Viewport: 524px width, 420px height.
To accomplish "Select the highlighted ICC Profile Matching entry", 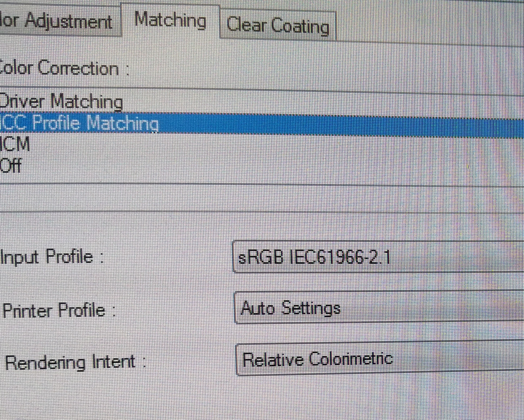I will (x=79, y=123).
